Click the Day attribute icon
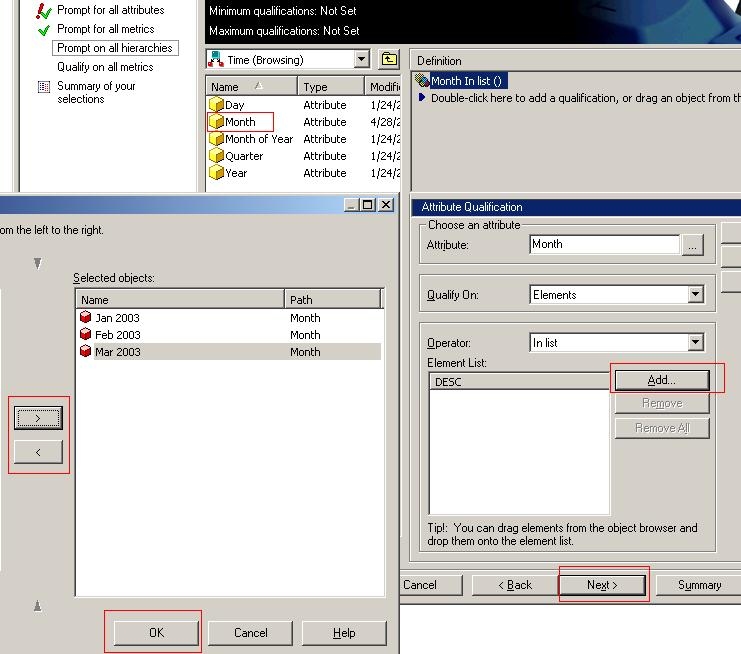Viewport: 741px width, 654px height. coord(216,105)
